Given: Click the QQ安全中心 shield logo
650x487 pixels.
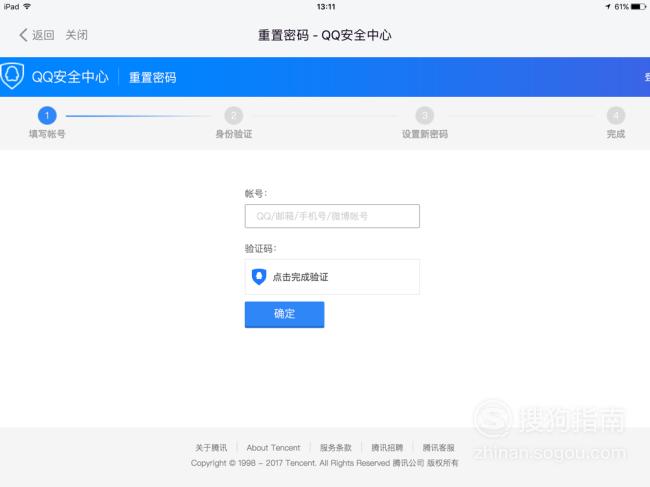Looking at the screenshot, I should click(x=12, y=76).
